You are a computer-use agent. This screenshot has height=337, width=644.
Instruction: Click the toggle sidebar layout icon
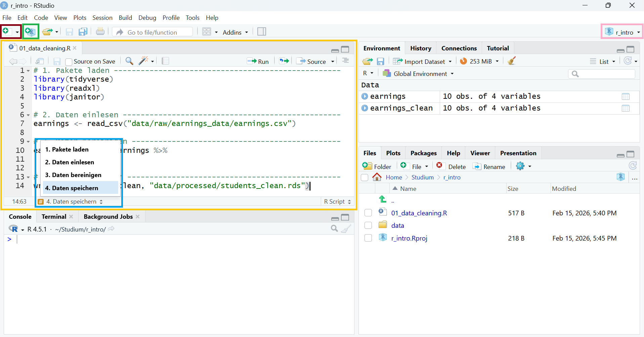262,32
